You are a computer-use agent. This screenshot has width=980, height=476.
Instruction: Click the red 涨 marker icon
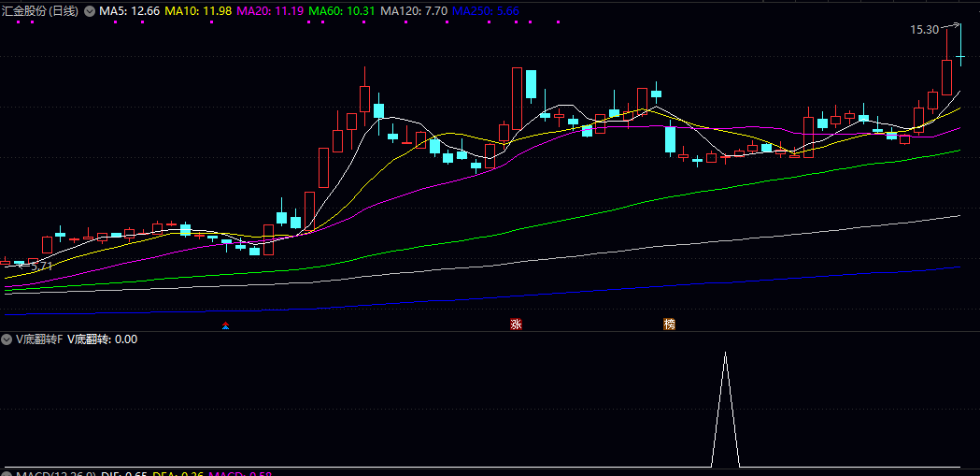[516, 325]
